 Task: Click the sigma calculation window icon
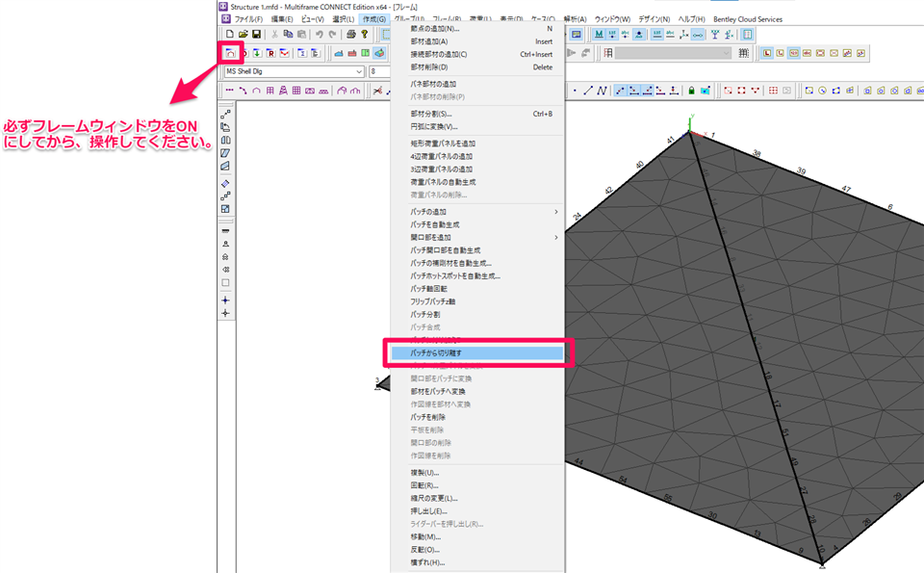pos(301,53)
